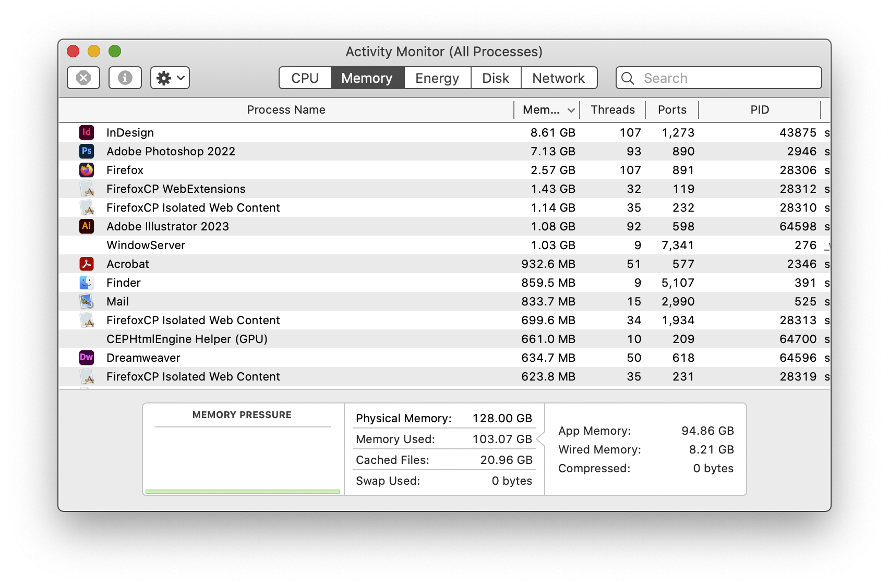The height and width of the screenshot is (588, 889).
Task: Sort by the Process Name column
Action: [x=286, y=110]
